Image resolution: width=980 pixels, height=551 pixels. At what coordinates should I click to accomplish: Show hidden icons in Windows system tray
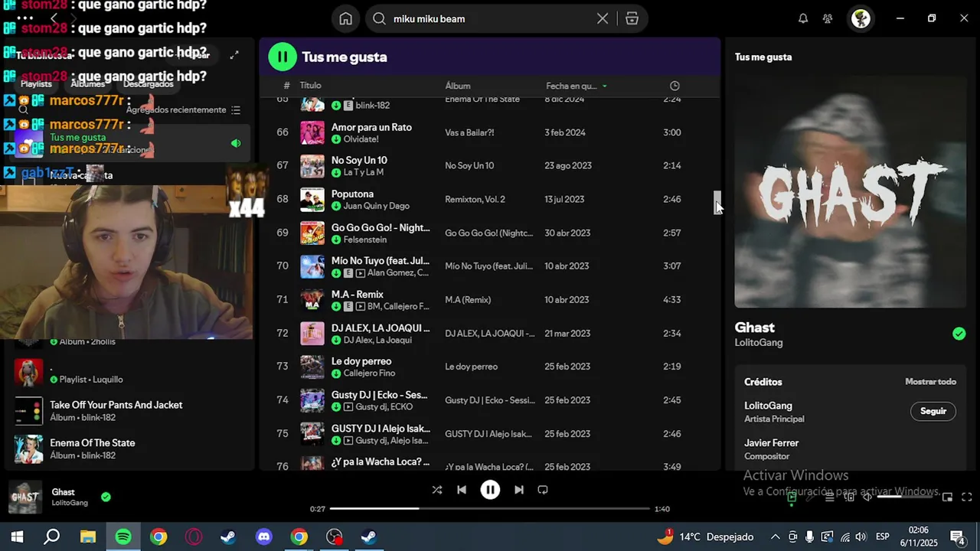(775, 536)
